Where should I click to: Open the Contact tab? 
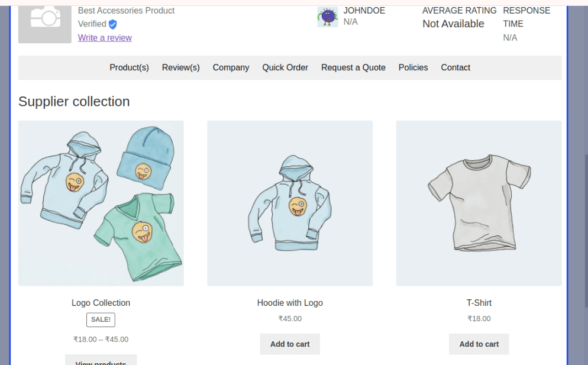pyautogui.click(x=455, y=67)
